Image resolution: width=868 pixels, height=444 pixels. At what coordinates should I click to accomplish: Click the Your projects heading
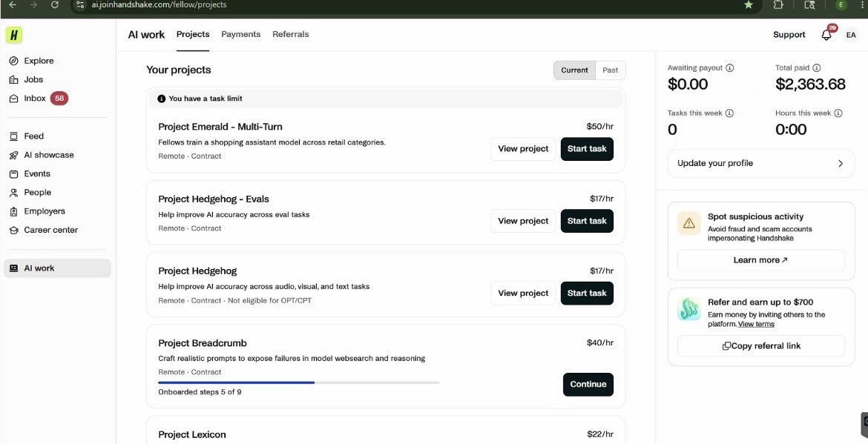(x=178, y=70)
